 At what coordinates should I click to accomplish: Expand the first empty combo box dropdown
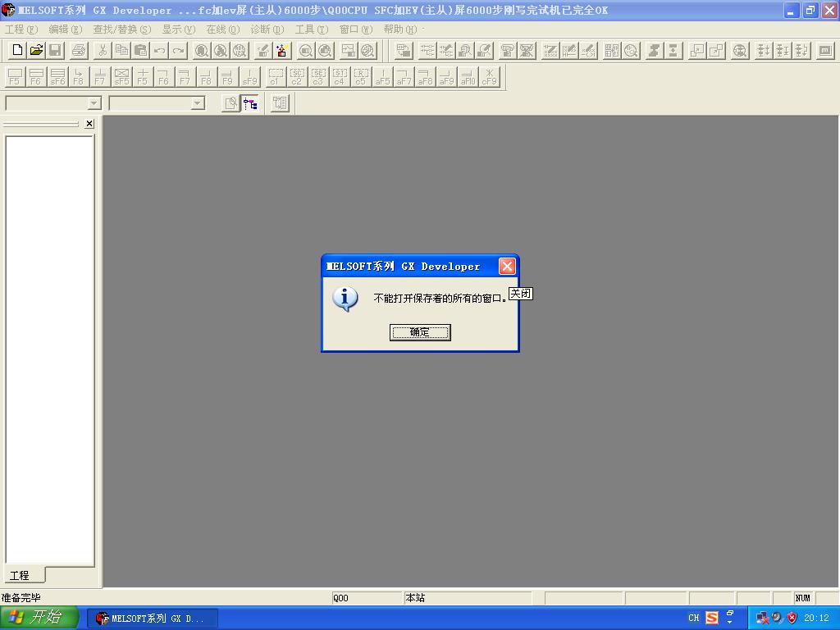tap(94, 103)
